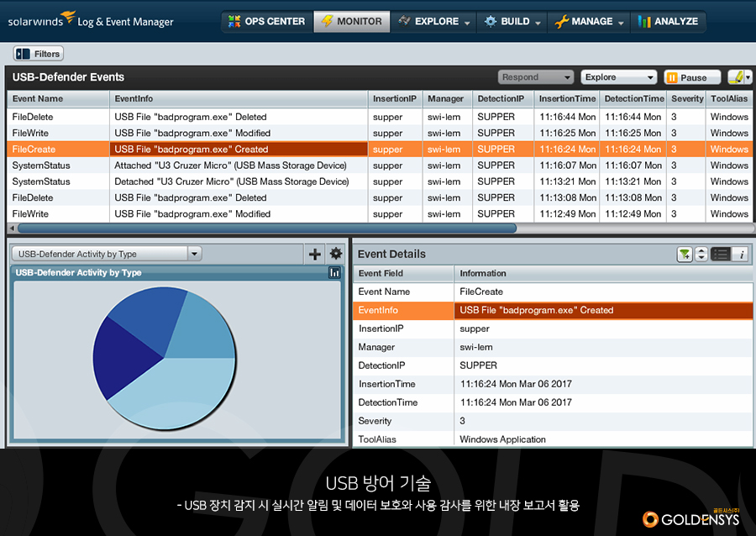
Task: Select the FileDelete event at 11:16:44
Action: pyautogui.click(x=380, y=117)
